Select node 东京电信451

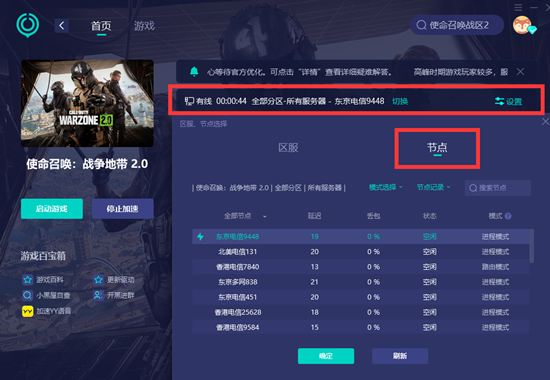361,297
